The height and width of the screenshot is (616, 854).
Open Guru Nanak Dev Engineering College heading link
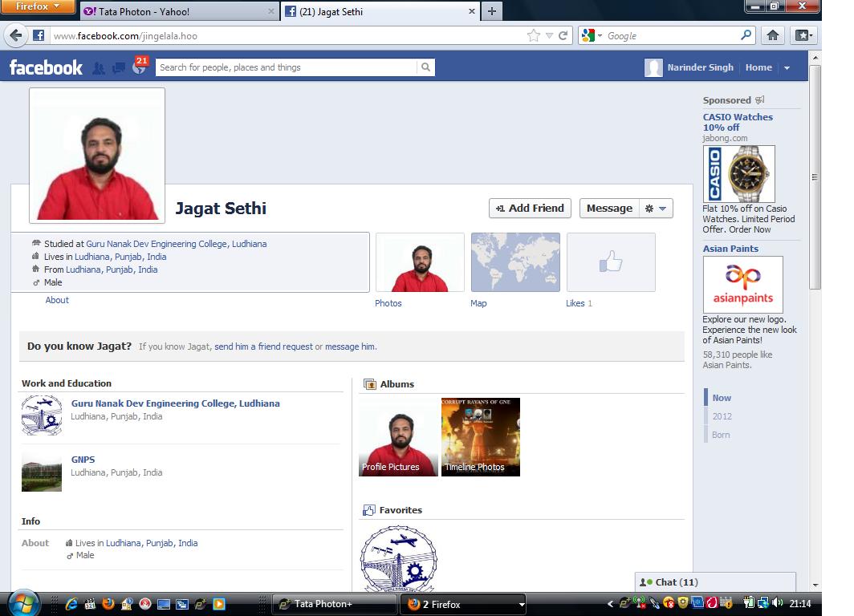(x=175, y=403)
